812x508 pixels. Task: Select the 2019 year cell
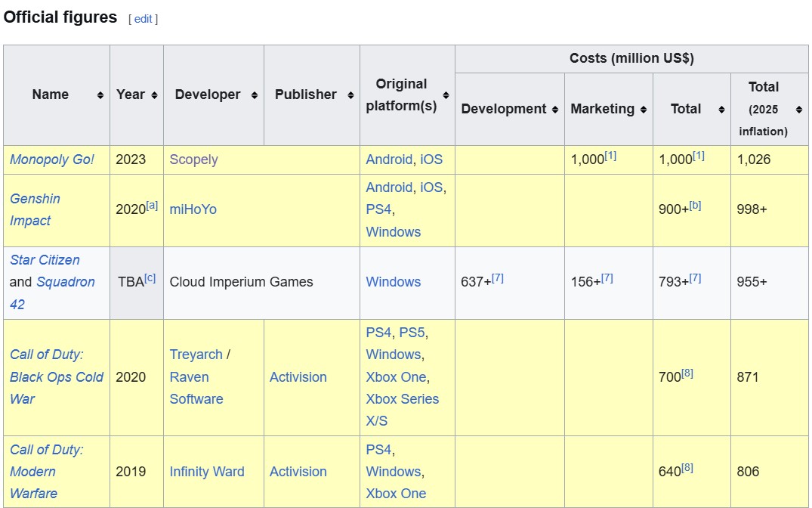coord(137,472)
